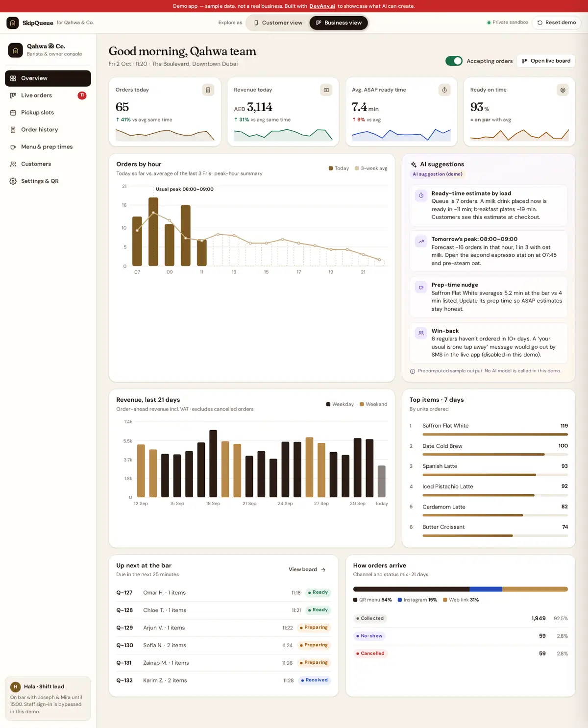Click the people icon on Win-back suggestion

pyautogui.click(x=421, y=333)
